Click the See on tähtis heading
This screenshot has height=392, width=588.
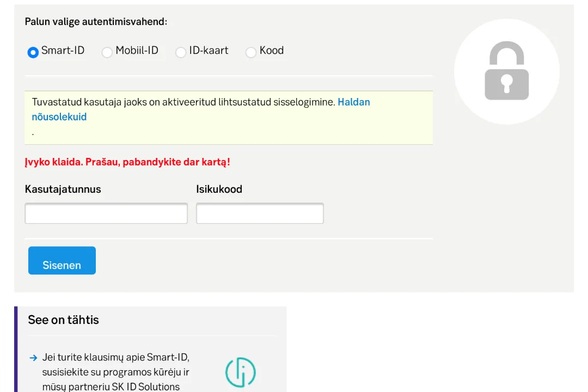pyautogui.click(x=63, y=320)
